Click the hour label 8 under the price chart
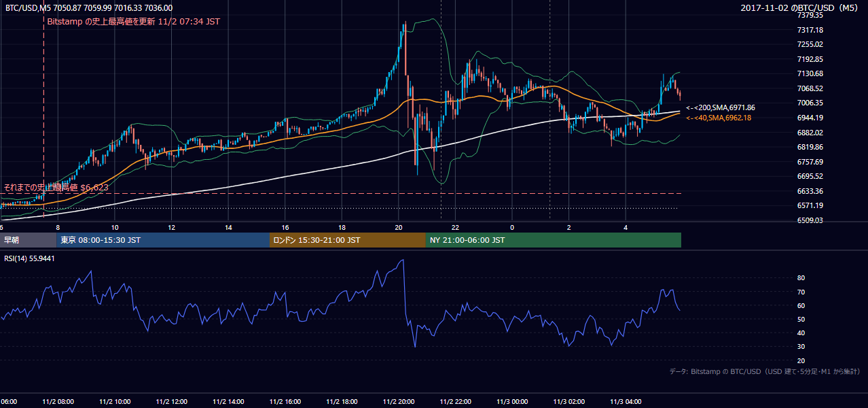This screenshot has width=868, height=408. [x=58, y=227]
